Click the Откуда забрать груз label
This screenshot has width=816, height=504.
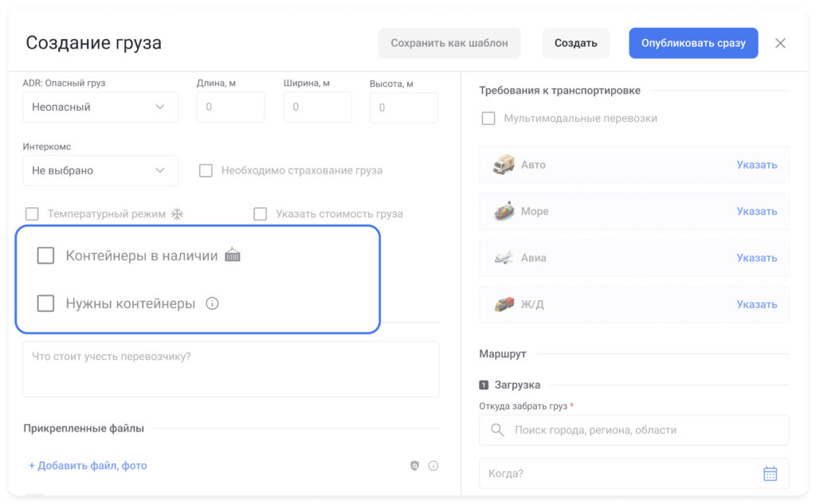[523, 406]
